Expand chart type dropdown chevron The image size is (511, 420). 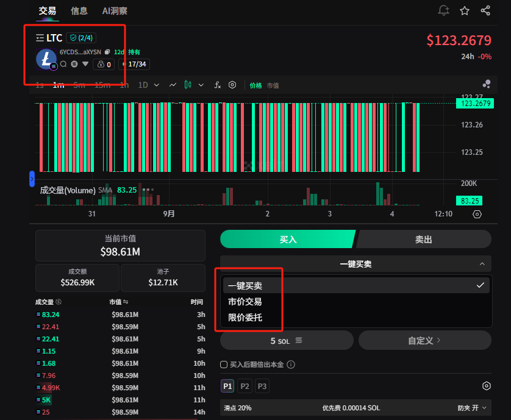click(201, 85)
